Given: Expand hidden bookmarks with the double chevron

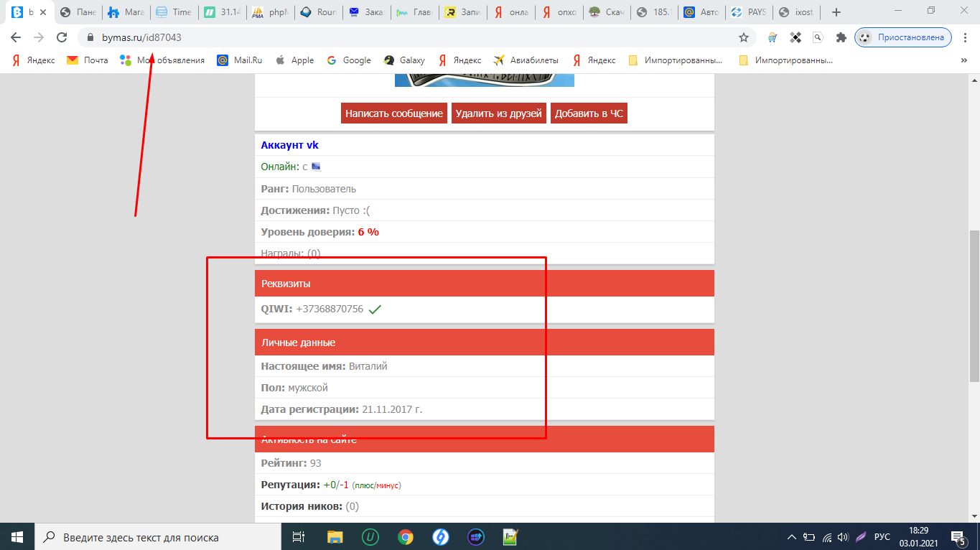Looking at the screenshot, I should pos(963,60).
